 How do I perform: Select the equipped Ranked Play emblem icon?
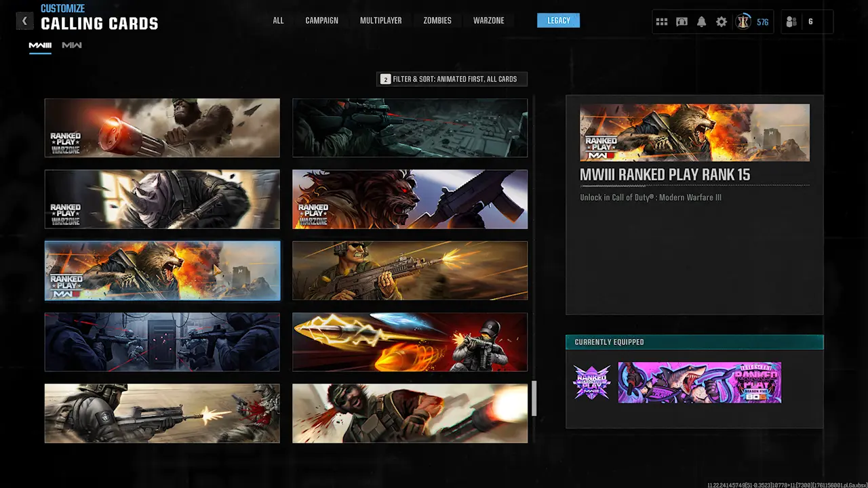[591, 382]
